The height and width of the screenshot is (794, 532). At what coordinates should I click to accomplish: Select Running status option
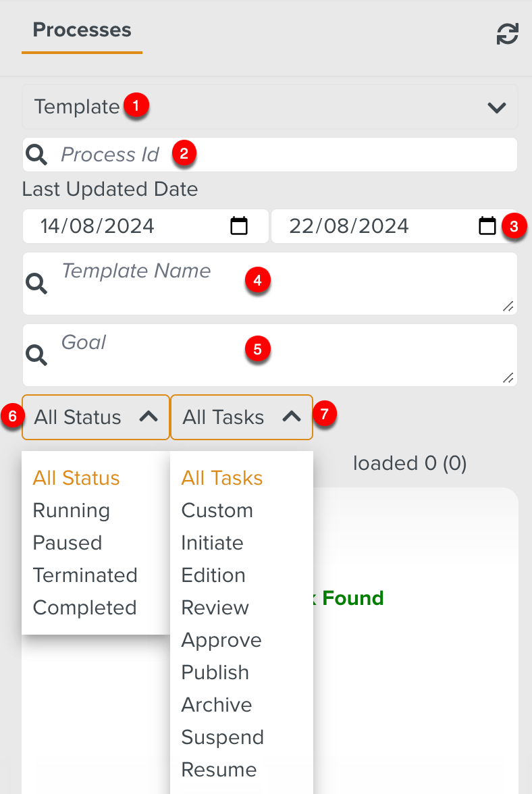(72, 510)
